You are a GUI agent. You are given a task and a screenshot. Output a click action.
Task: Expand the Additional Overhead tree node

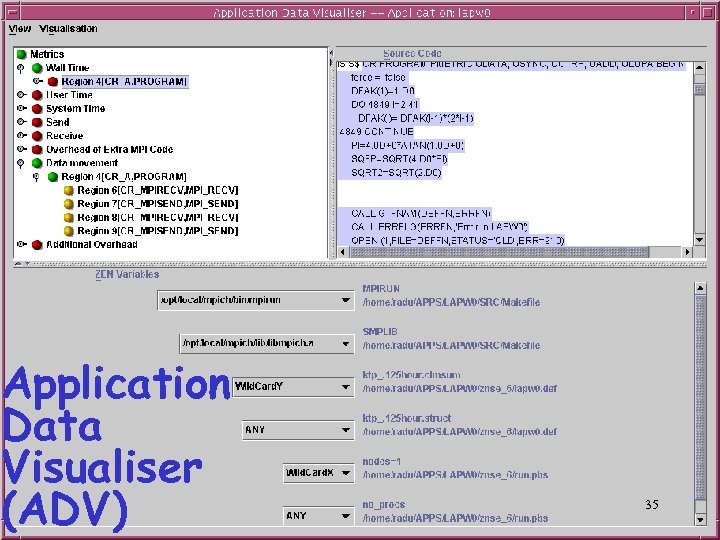21,244
